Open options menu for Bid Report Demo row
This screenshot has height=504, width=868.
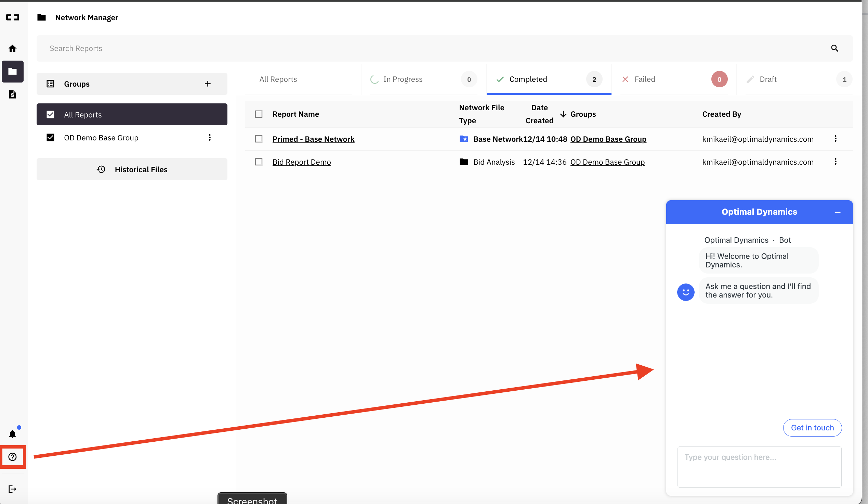pos(836,161)
